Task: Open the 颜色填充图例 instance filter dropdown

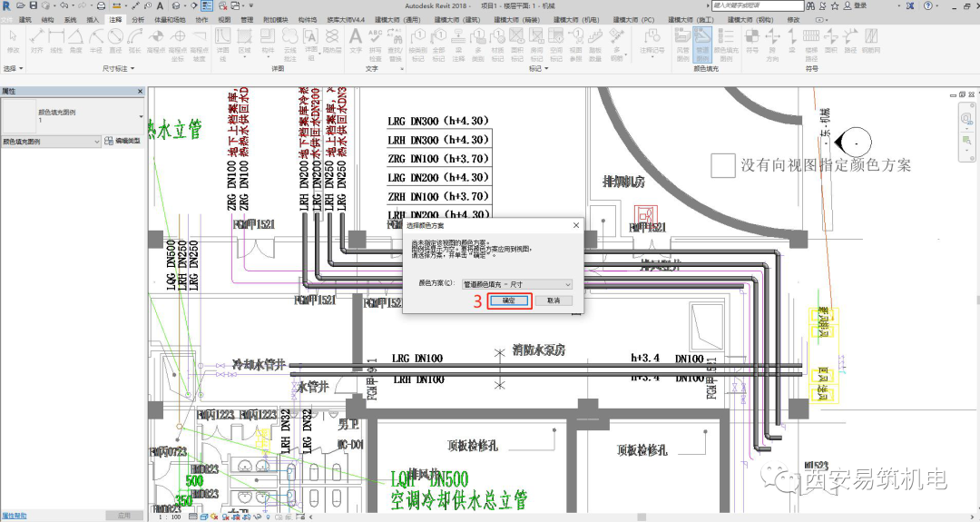Action: tap(51, 142)
